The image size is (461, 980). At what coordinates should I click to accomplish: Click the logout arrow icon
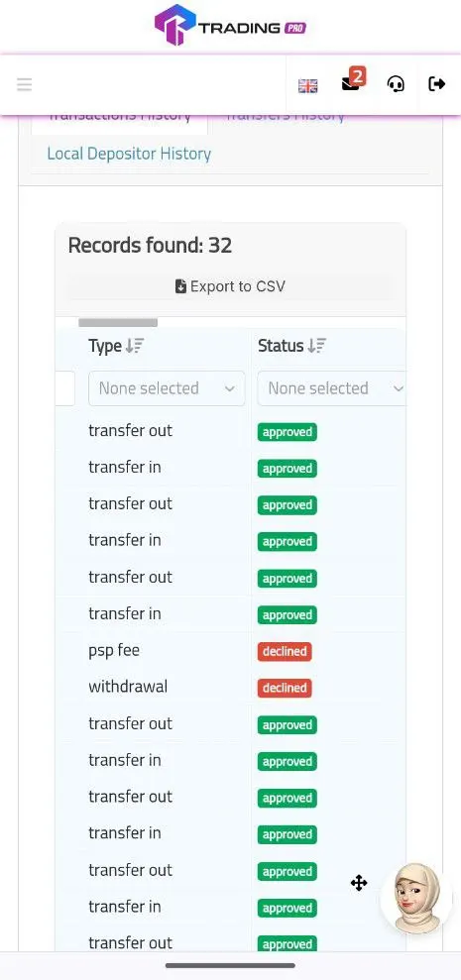(x=436, y=84)
